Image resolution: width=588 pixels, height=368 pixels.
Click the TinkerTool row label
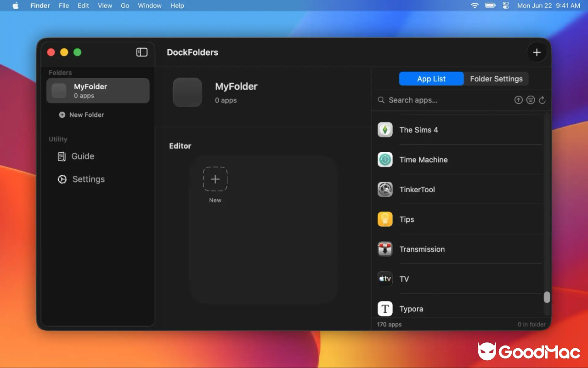point(417,190)
